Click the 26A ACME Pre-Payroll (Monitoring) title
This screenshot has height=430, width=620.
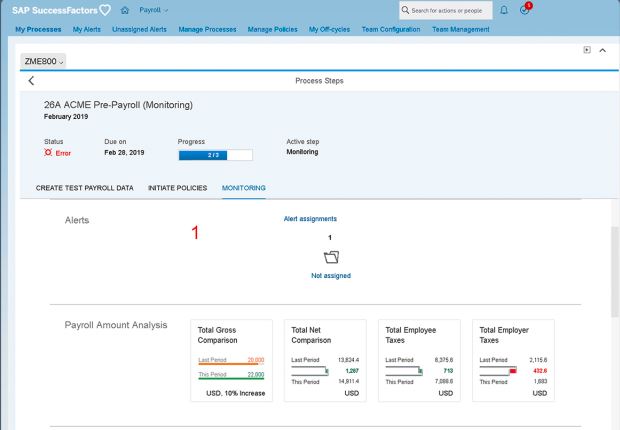point(118,105)
